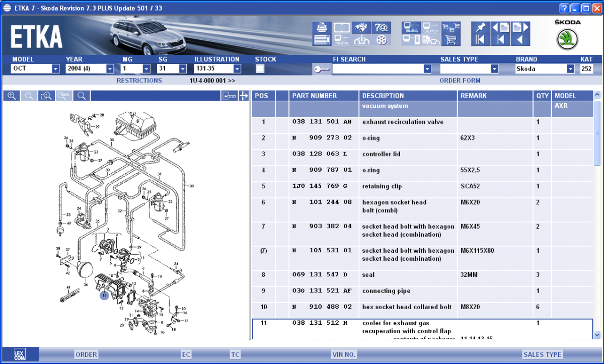Go to next page document icon
Screen dimensions: 604x364
520,28
